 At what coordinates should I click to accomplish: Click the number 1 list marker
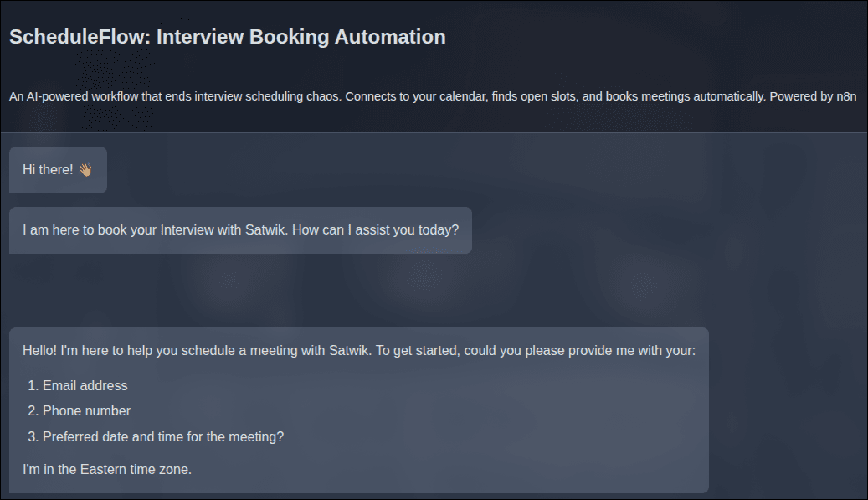click(33, 386)
